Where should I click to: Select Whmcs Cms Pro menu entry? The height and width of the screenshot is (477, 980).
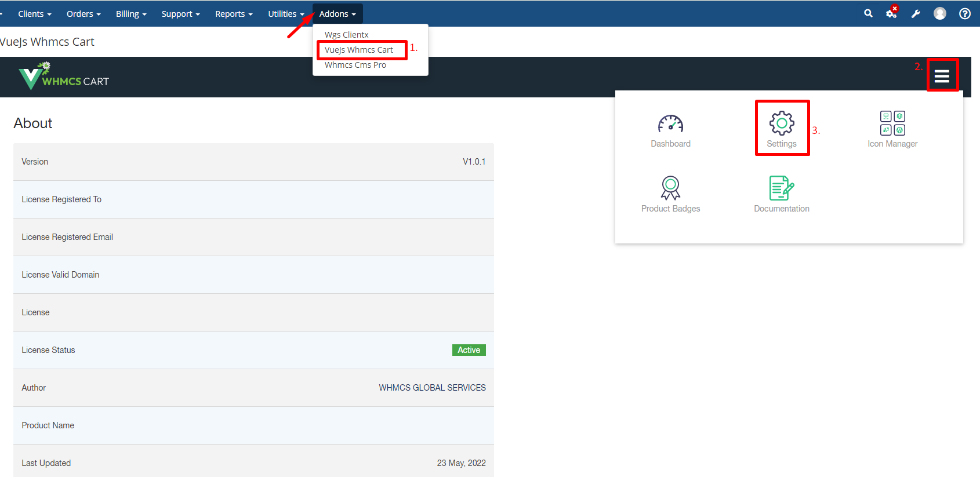point(355,65)
